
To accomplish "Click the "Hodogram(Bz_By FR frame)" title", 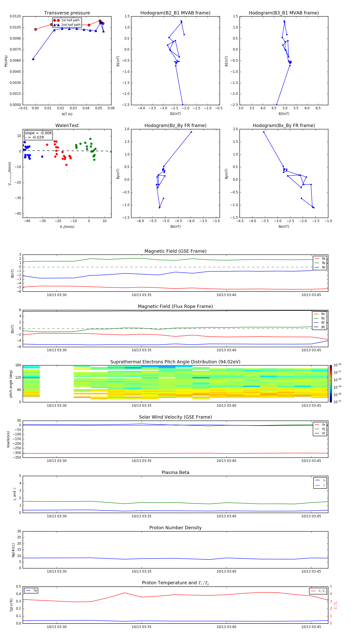I will pyautogui.click(x=175, y=125).
